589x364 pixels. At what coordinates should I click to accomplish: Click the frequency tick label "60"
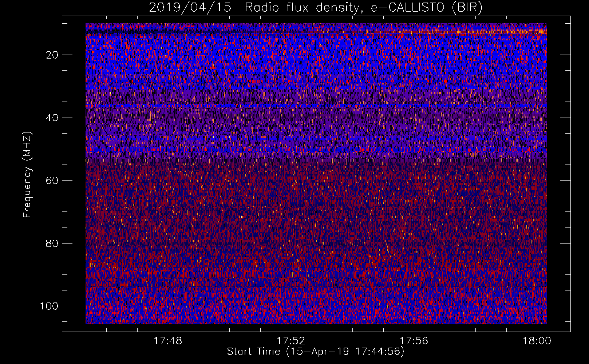[52, 181]
